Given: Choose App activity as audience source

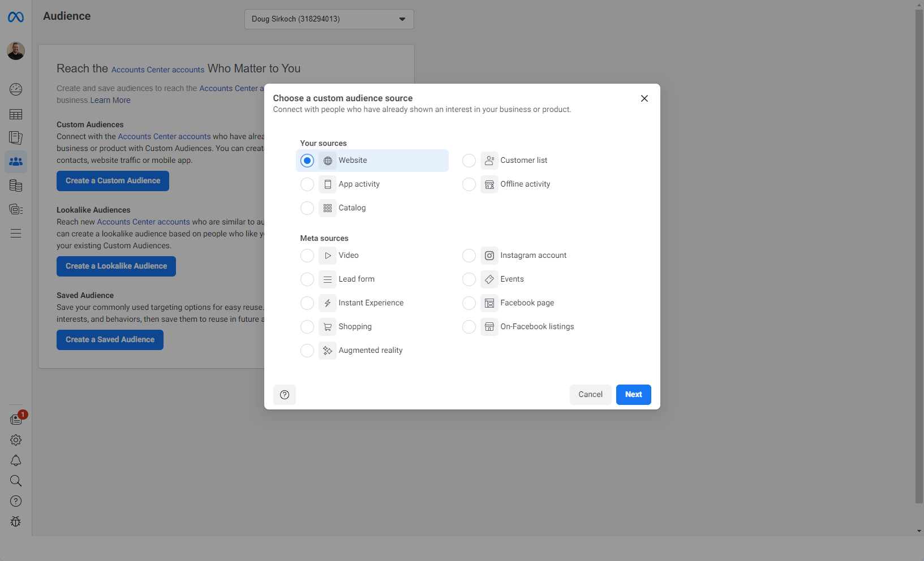Looking at the screenshot, I should point(307,184).
